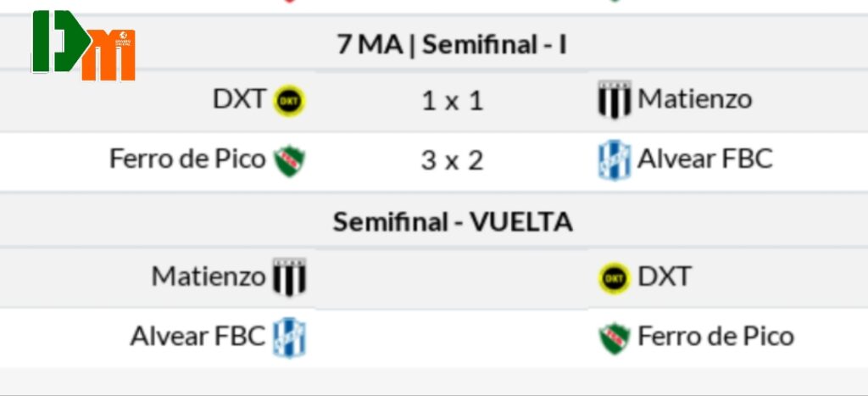The width and height of the screenshot is (868, 396).
Task: Open the 1 x 1 match score
Action: coord(452,101)
